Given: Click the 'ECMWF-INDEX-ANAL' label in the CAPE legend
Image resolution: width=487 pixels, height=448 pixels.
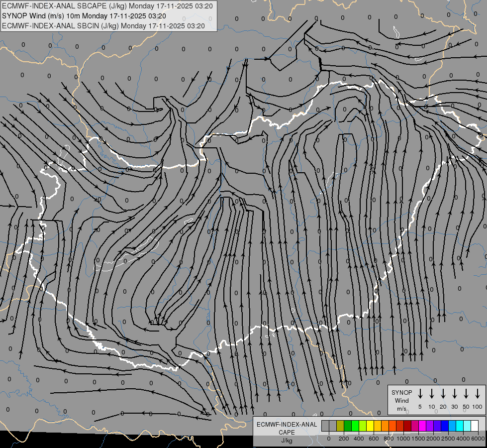Looking at the screenshot, I should click(x=287, y=425).
